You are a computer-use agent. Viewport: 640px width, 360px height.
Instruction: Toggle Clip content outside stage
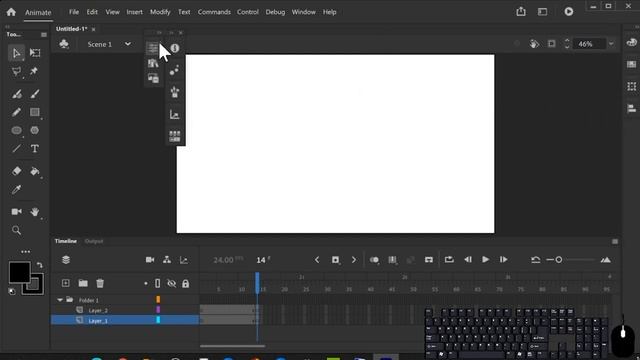click(551, 44)
